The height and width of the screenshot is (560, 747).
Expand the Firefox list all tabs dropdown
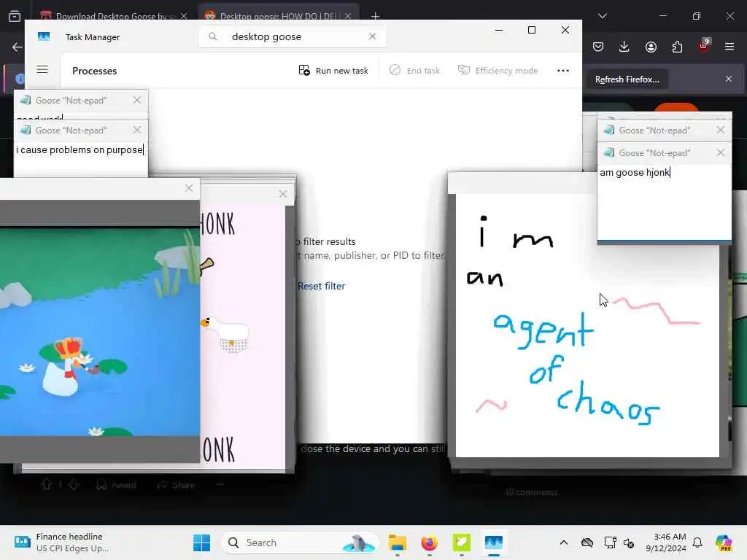602,16
